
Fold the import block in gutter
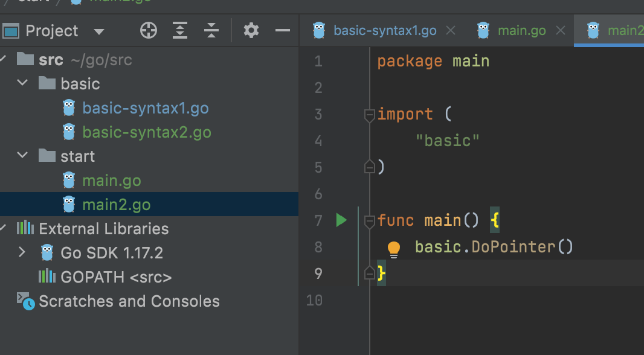(x=369, y=115)
